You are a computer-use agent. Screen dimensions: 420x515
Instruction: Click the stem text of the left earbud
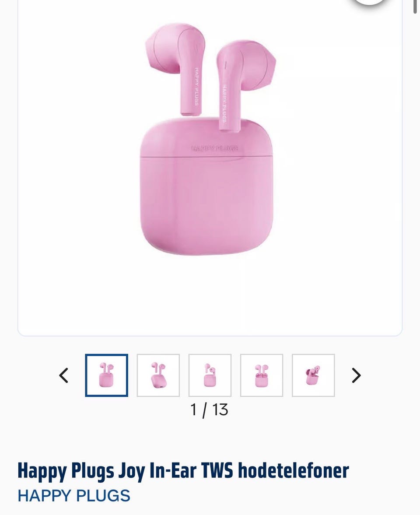(x=196, y=86)
